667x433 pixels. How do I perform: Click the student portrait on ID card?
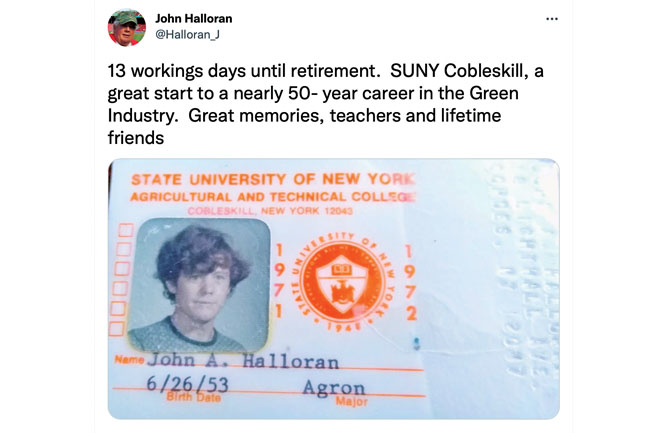pyautogui.click(x=199, y=285)
